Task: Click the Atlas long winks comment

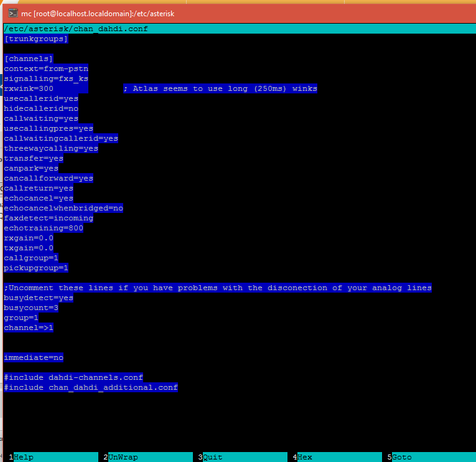Action: (220, 88)
